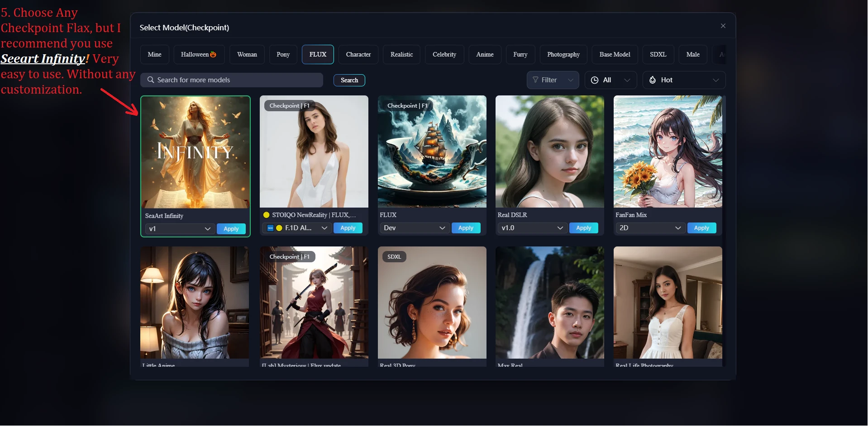This screenshot has width=868, height=426.
Task: Open the Real Life Photography thumbnail
Action: point(668,303)
